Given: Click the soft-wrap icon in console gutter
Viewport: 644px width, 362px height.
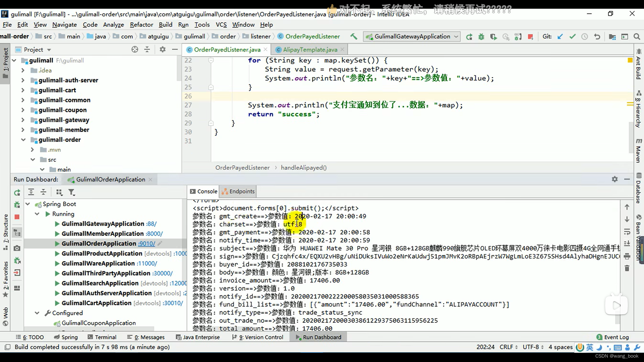Looking at the screenshot, I should pos(627,232).
